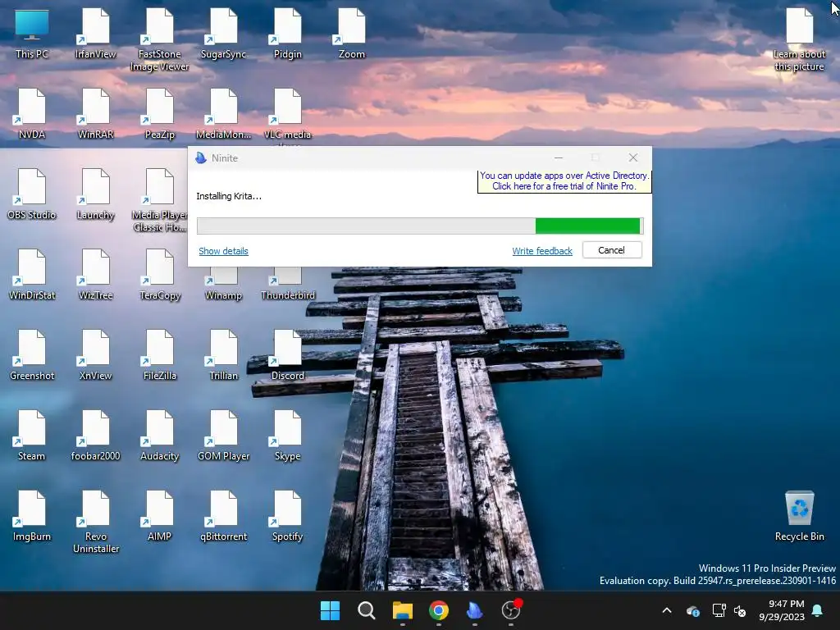The width and height of the screenshot is (840, 630).
Task: Select the foobar2000 desktop shortcut
Action: click(x=95, y=435)
